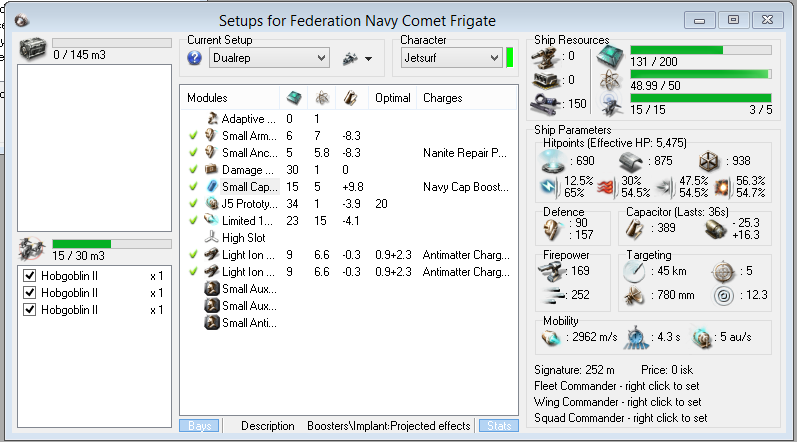
Task: Uncheck the second Hobgoblin II drone
Action: (x=29, y=293)
